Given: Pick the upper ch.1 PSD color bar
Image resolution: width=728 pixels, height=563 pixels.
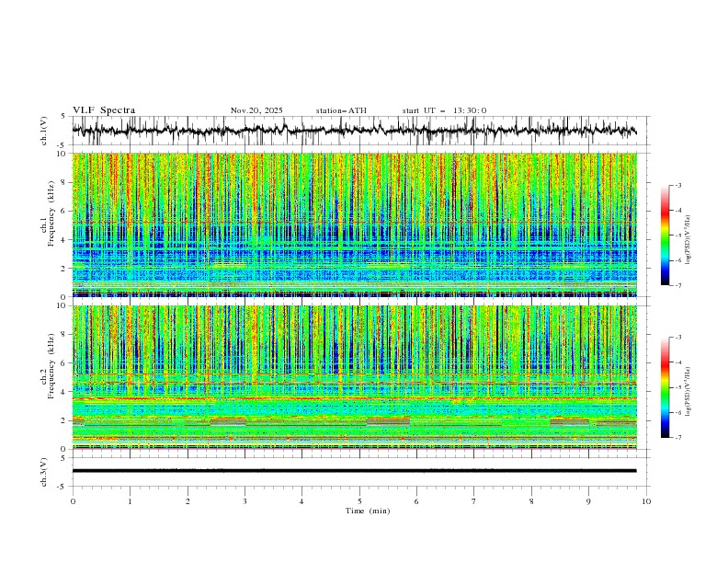Looking at the screenshot, I should pos(665,235).
